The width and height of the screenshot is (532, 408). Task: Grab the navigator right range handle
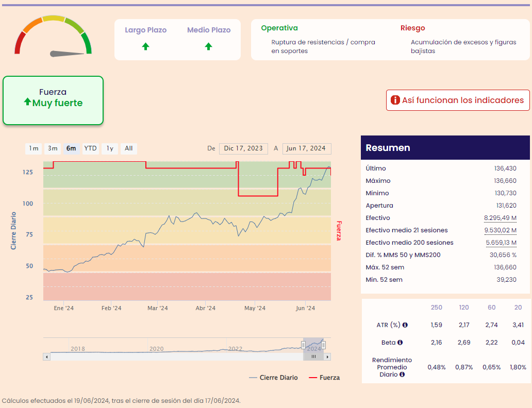point(324,345)
